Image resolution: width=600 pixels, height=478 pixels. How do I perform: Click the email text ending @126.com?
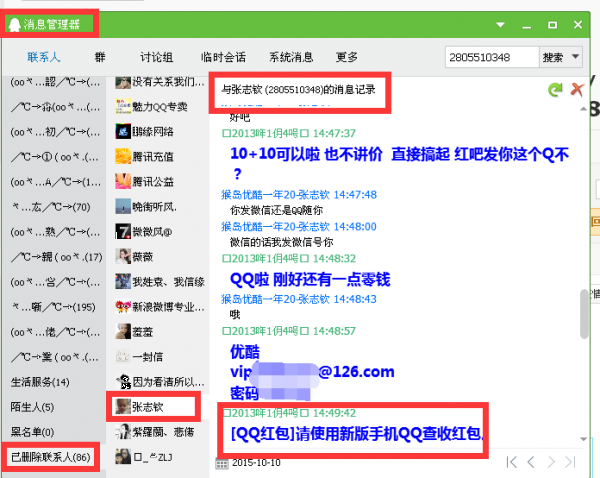pyautogui.click(x=312, y=372)
